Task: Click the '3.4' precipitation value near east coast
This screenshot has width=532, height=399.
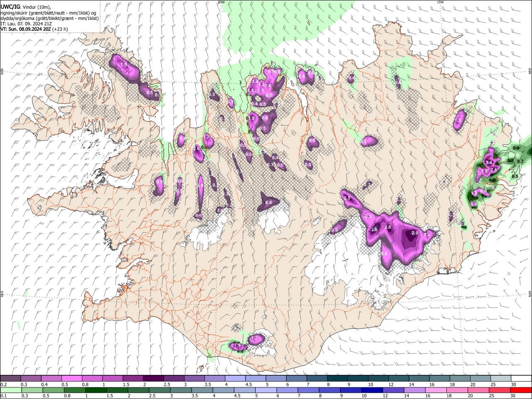Action: (x=489, y=163)
